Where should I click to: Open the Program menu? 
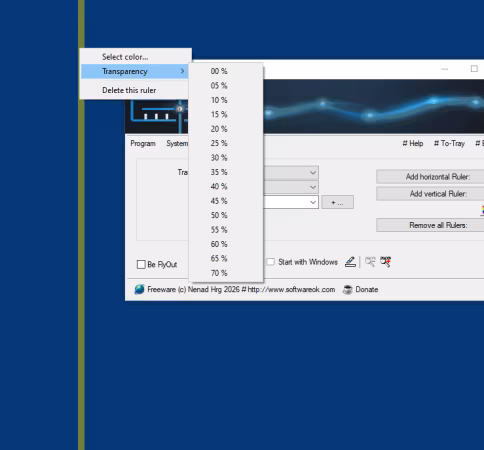point(143,144)
